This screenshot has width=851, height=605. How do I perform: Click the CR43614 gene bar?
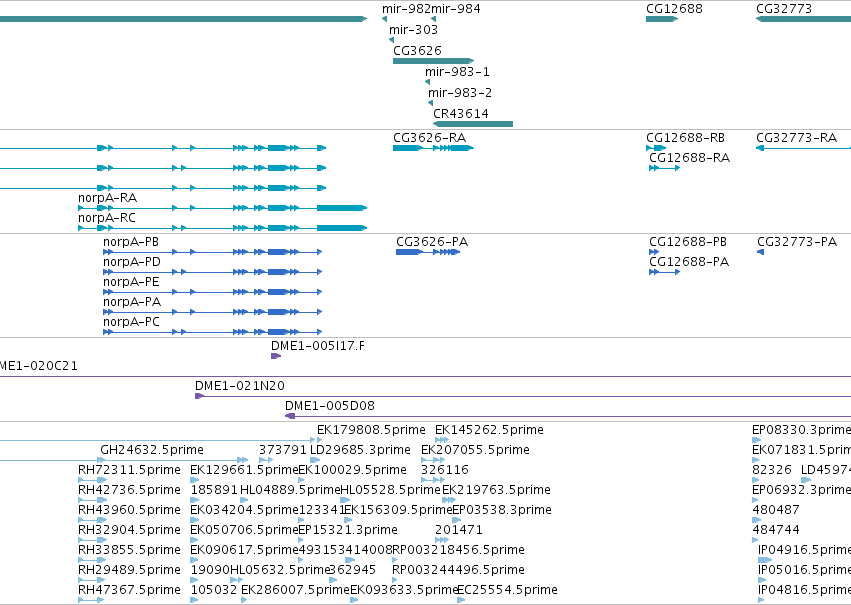click(x=473, y=124)
